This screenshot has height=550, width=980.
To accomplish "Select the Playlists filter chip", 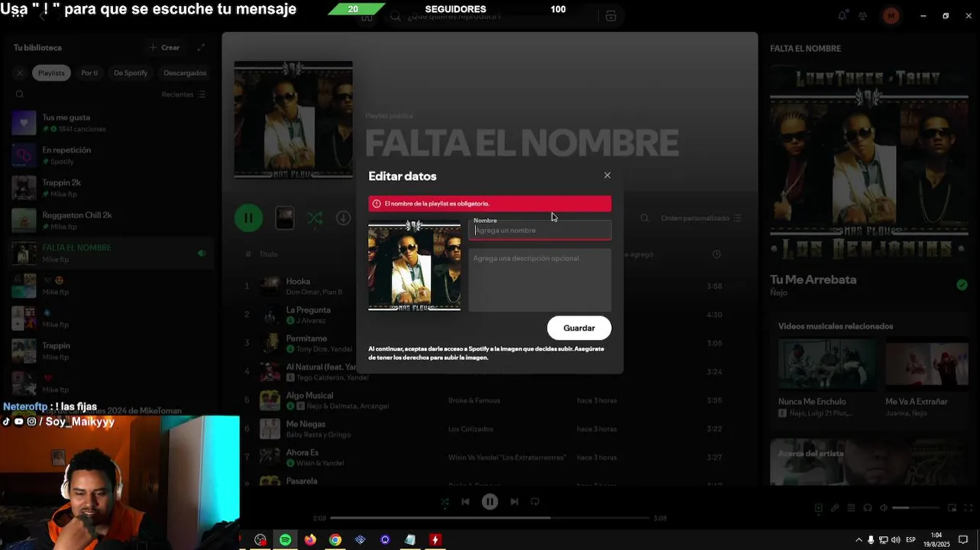I will [51, 73].
